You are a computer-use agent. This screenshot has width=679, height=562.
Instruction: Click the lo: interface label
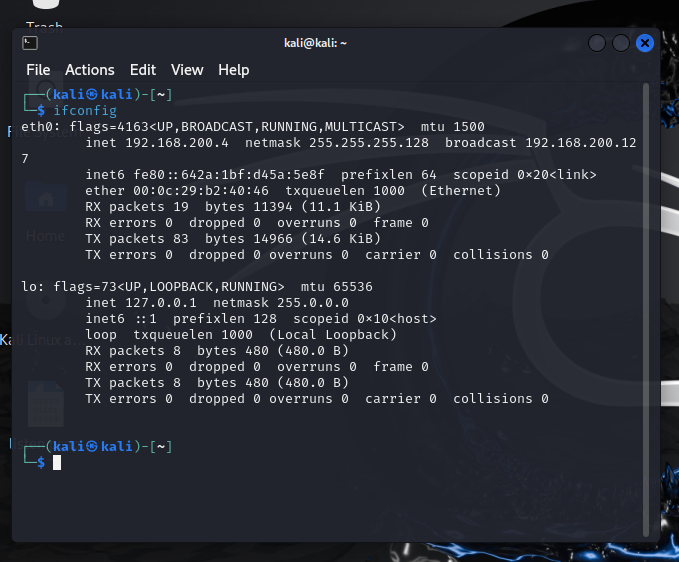click(x=32, y=287)
